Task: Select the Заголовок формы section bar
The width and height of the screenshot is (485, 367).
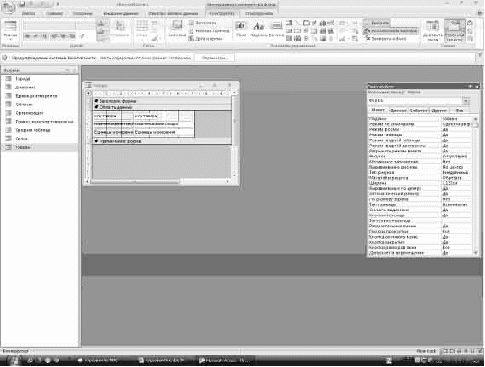Action: pos(162,101)
